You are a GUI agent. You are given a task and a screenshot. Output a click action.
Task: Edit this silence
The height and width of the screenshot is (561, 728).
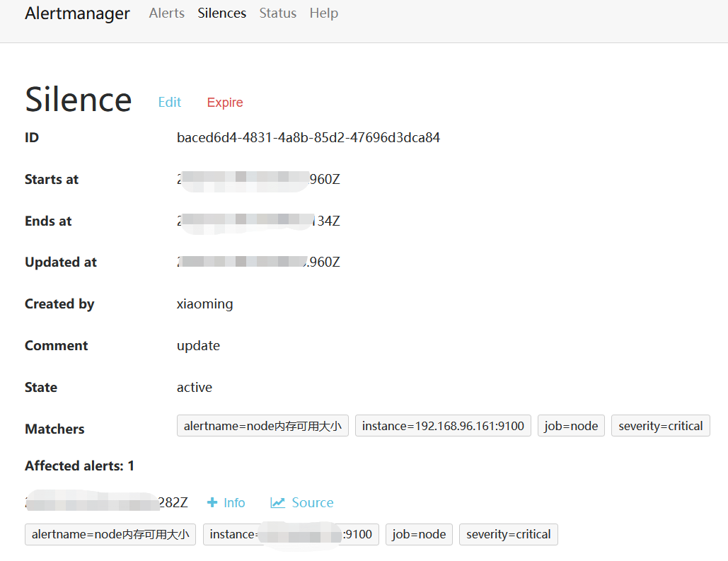[x=170, y=102]
